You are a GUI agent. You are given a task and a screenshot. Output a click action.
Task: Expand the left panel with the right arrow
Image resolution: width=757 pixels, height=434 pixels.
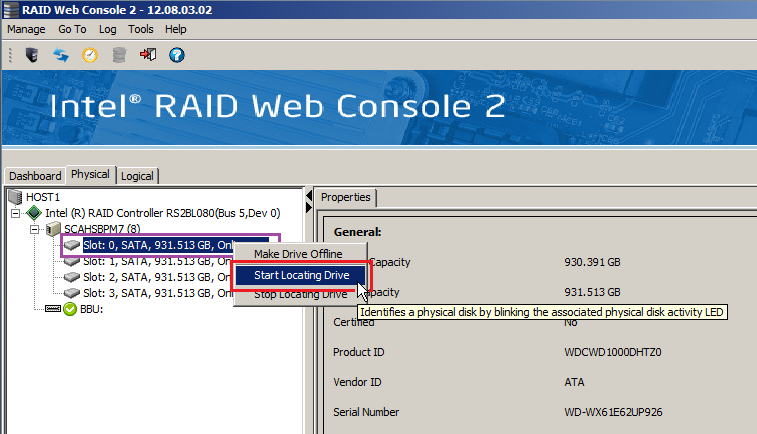[309, 208]
